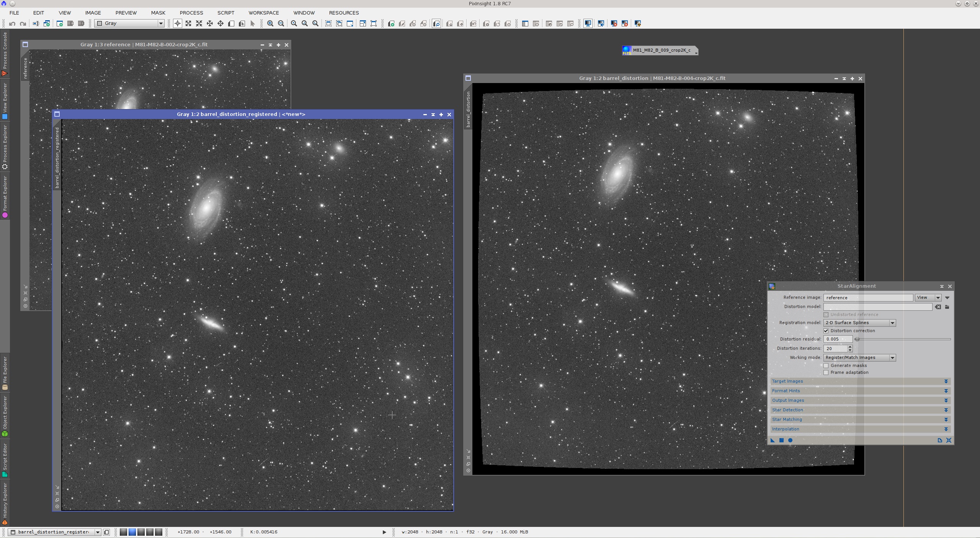Open the Working mode dropdown
The height and width of the screenshot is (538, 980).
coord(859,357)
